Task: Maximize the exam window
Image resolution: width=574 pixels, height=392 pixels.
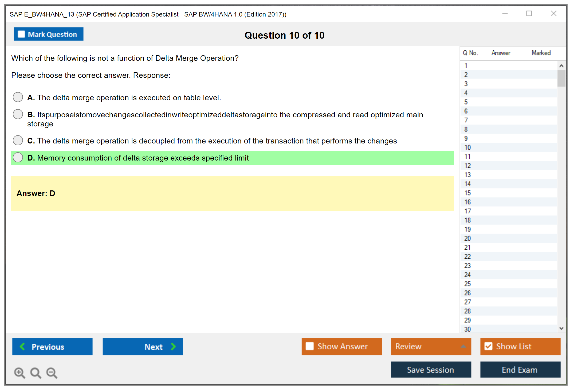Action: (529, 14)
